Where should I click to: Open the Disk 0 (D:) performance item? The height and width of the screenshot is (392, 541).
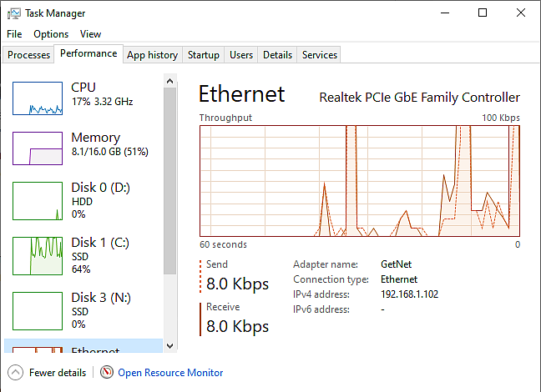83,201
